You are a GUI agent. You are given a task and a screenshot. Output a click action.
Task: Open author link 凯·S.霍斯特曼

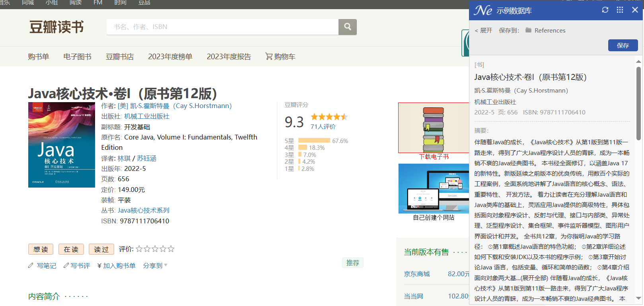[x=175, y=106]
